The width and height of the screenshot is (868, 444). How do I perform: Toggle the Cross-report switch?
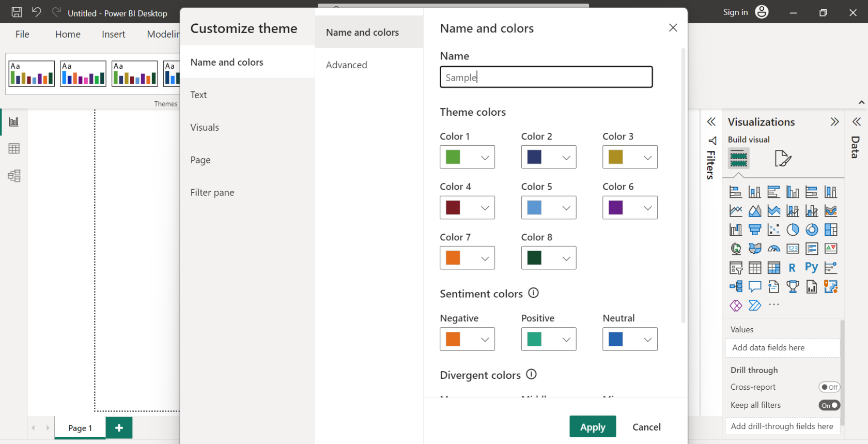829,387
